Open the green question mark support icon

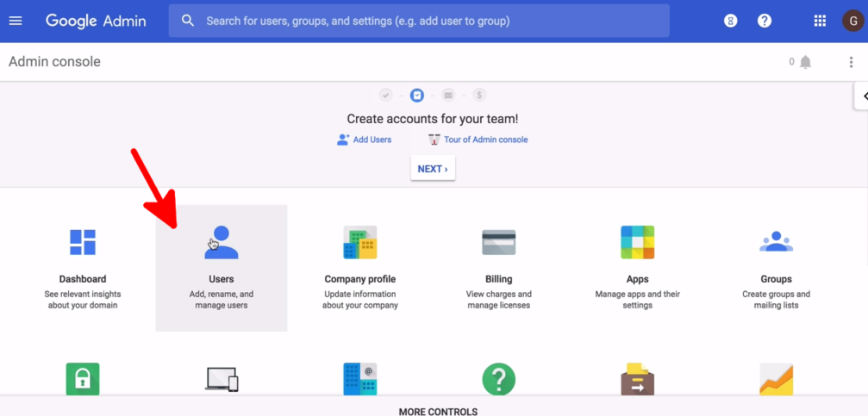pos(499,379)
